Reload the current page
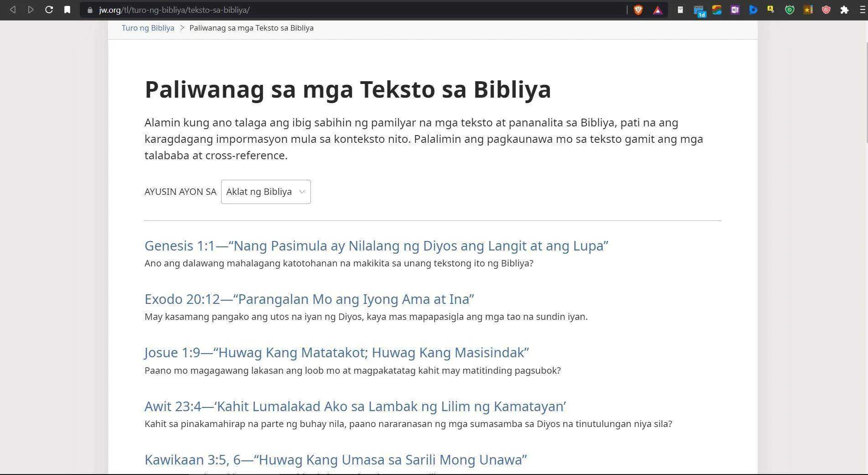The image size is (868, 475). tap(49, 10)
